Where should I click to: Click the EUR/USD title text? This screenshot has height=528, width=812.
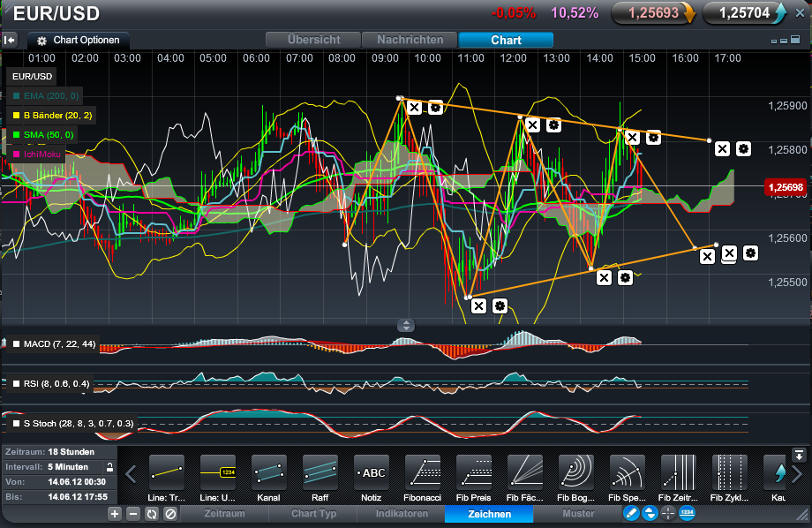[x=56, y=13]
